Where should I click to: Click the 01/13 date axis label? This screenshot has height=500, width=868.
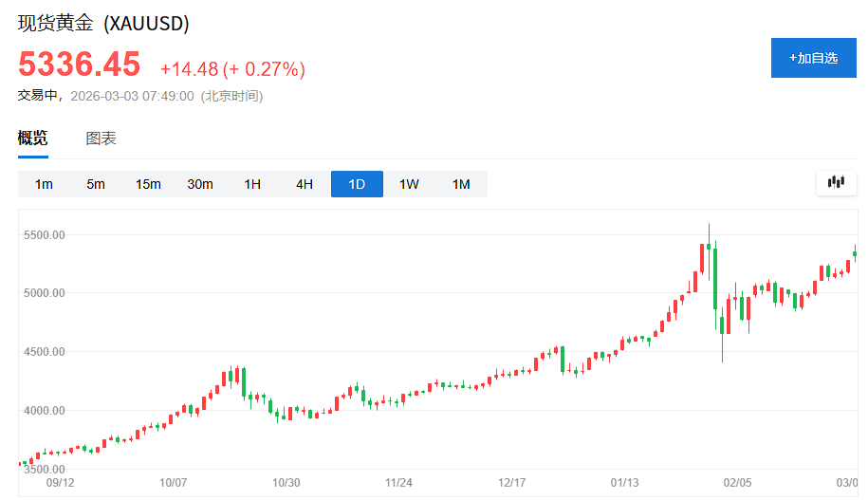pyautogui.click(x=624, y=482)
